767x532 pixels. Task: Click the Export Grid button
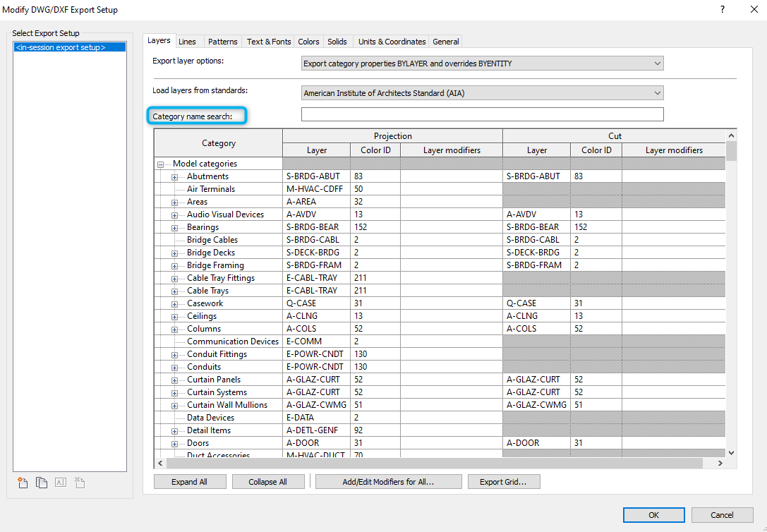pos(504,481)
